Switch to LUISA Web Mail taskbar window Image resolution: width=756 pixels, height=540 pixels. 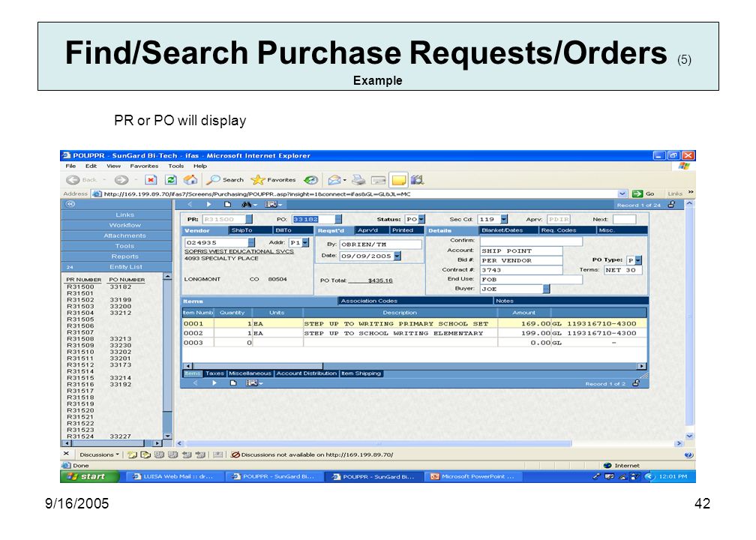[176, 476]
